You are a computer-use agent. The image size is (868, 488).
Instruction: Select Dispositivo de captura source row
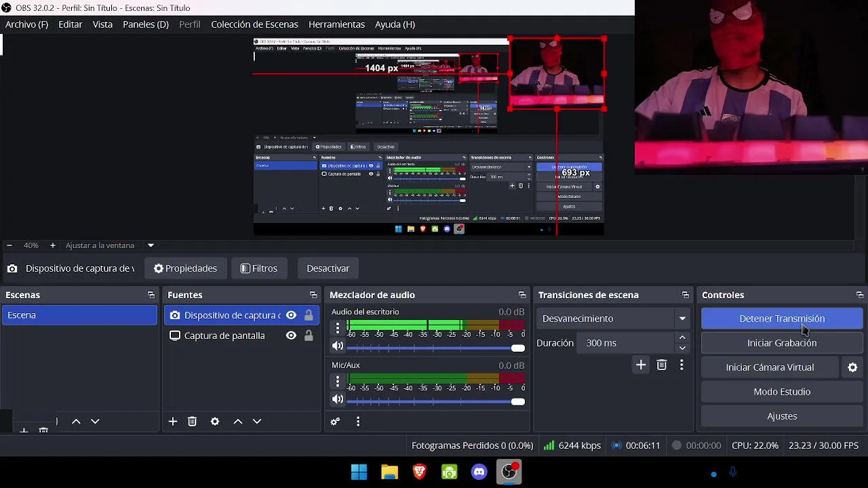[x=241, y=315]
